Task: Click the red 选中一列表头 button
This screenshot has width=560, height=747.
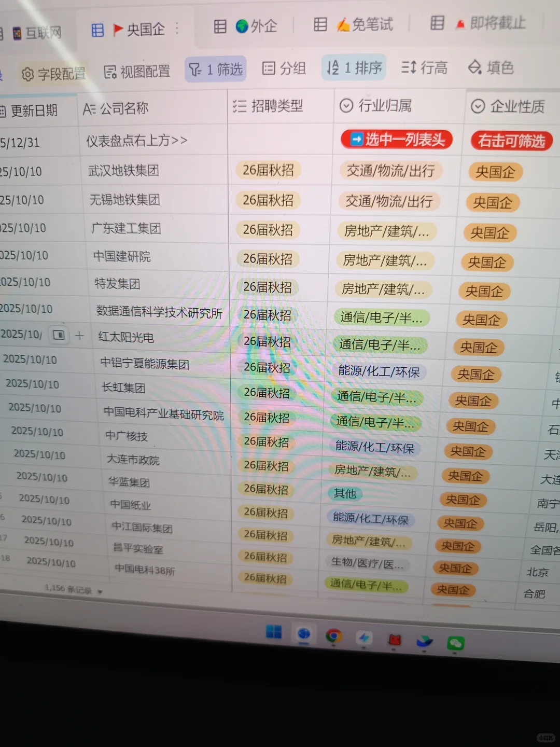Action: pos(396,139)
